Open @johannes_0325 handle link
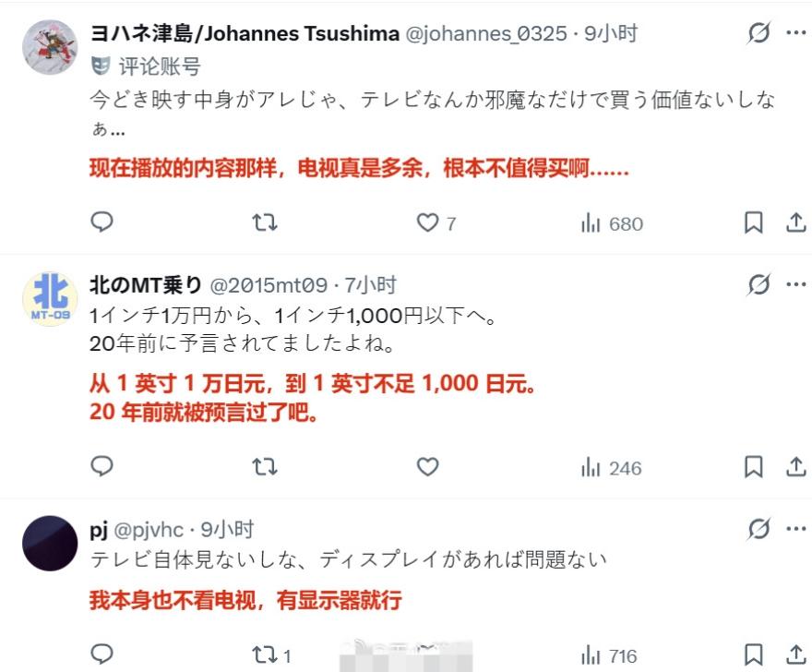 tap(486, 33)
